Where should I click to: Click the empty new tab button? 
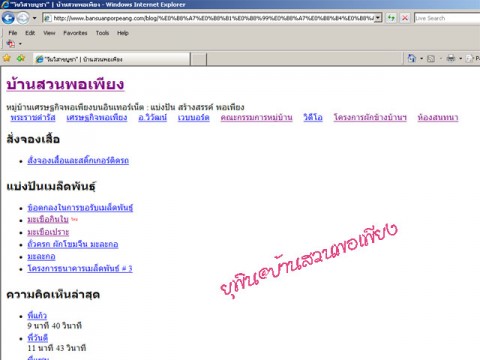point(198,59)
